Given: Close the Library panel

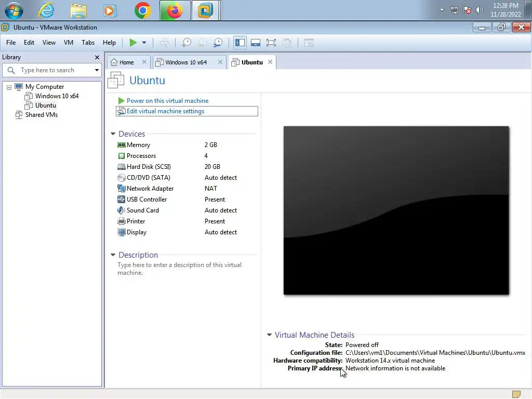Looking at the screenshot, I should [97, 57].
